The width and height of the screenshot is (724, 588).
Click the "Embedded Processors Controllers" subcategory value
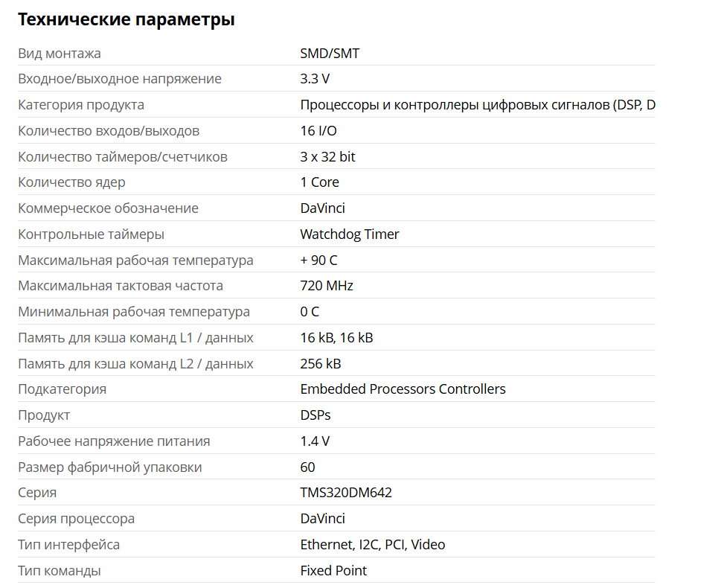[403, 389]
